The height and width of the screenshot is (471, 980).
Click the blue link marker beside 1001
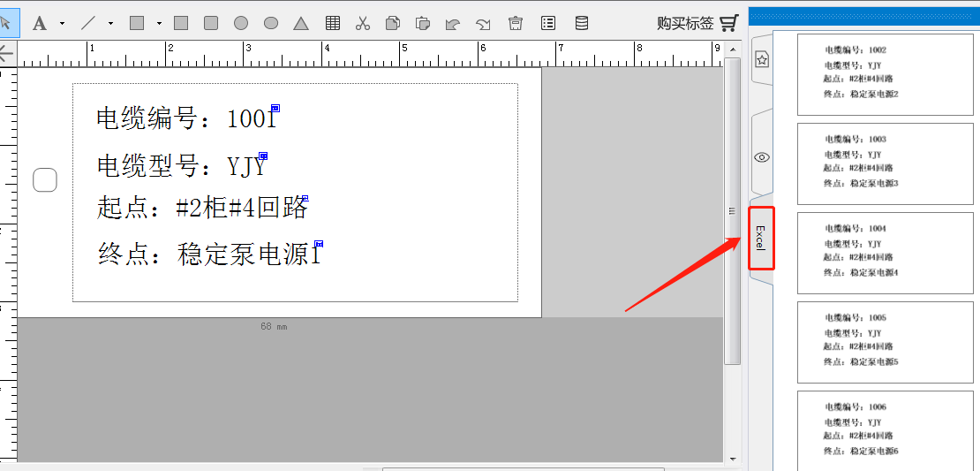pos(275,108)
